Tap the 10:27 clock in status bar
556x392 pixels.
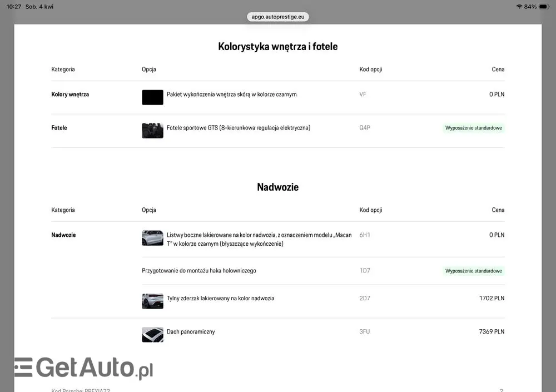click(x=14, y=7)
